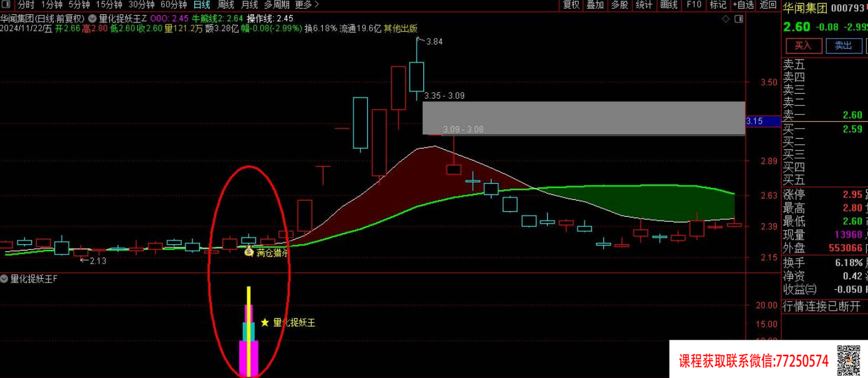Viewport: 868px width, 378px height.
Task: Select the 周线 weekly chart tab
Action: coord(225,4)
